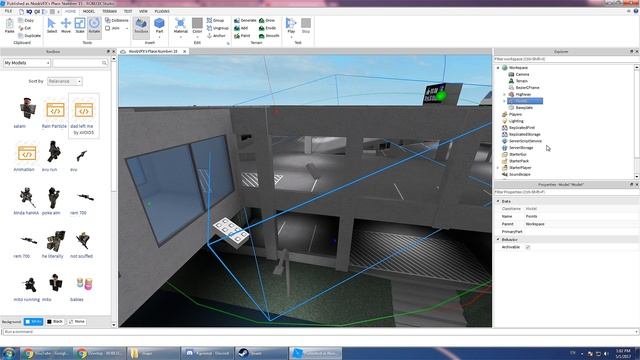Click the Stop test button

pyautogui.click(x=306, y=25)
